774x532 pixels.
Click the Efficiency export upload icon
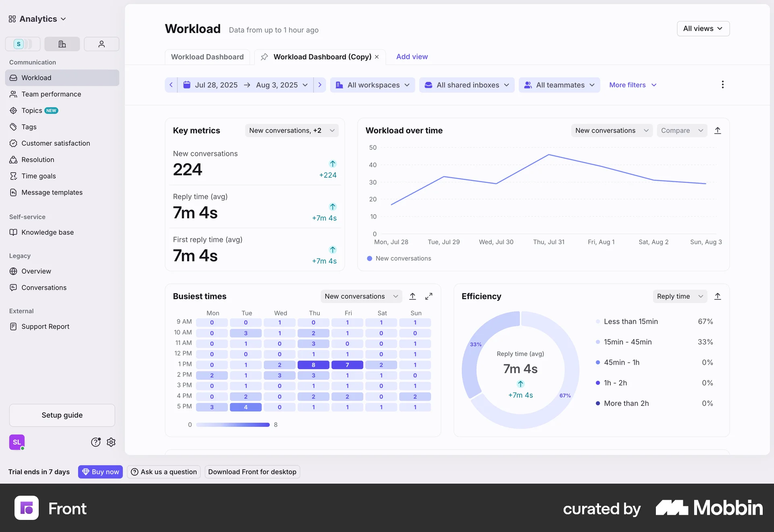pyautogui.click(x=718, y=296)
